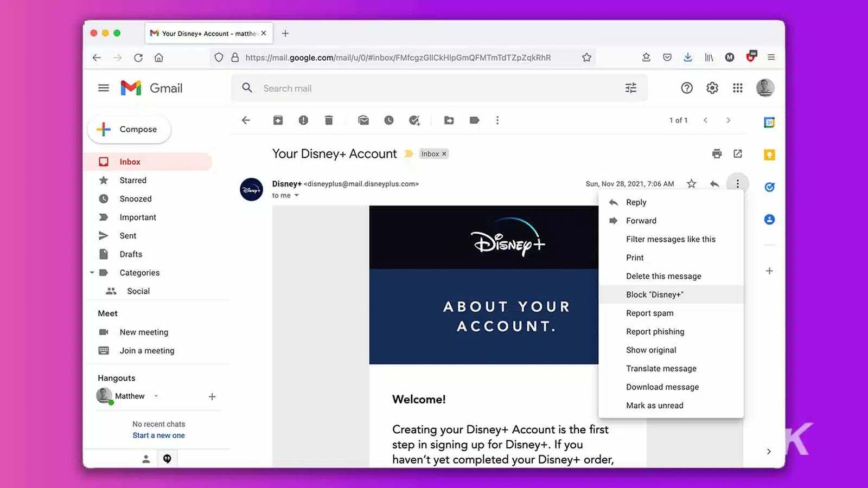The height and width of the screenshot is (488, 868).
Task: Remove the Inbox label from the email
Action: click(443, 153)
